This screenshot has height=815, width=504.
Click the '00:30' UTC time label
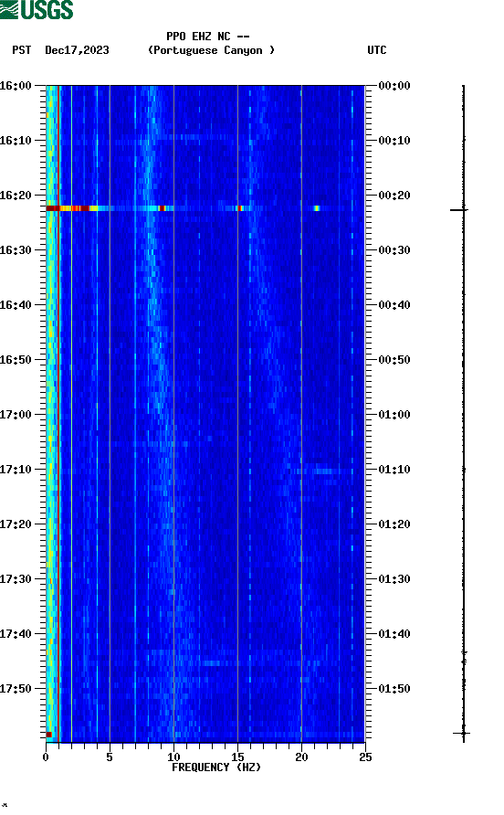tap(394, 250)
